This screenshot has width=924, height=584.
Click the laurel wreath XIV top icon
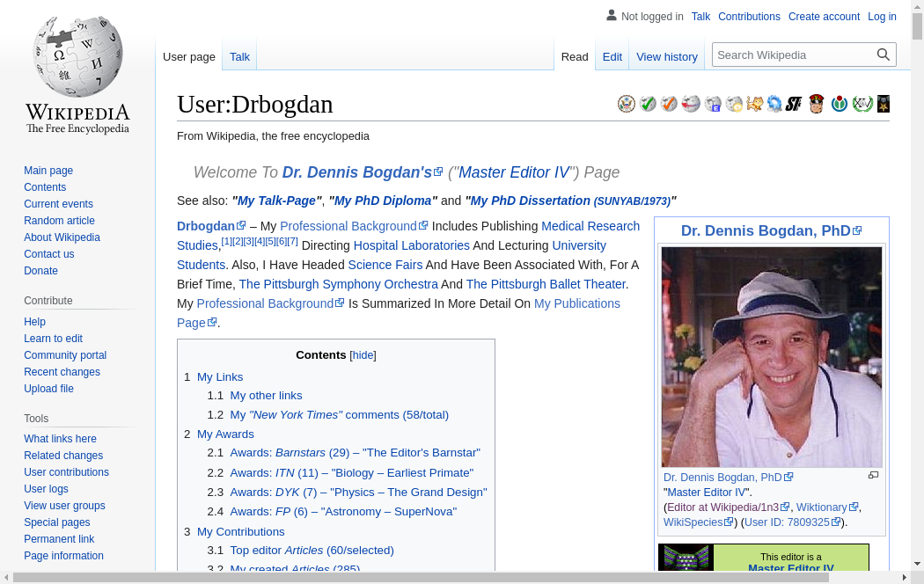click(x=862, y=104)
